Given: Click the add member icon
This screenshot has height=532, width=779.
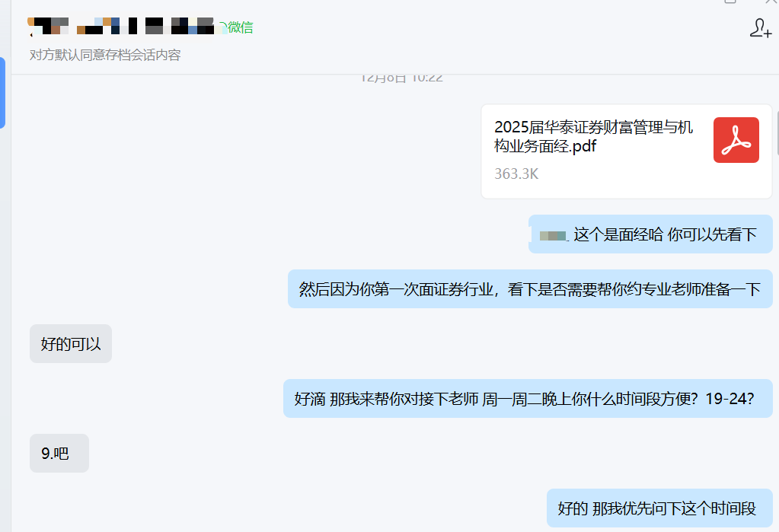Looking at the screenshot, I should pos(761,28).
